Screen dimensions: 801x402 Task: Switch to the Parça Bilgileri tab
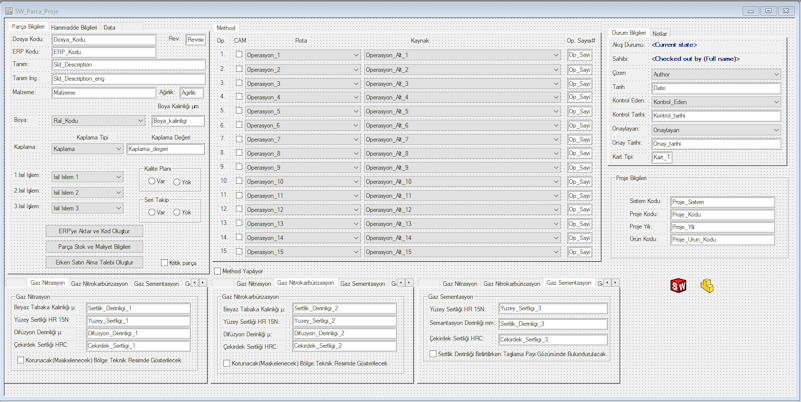[x=28, y=27]
